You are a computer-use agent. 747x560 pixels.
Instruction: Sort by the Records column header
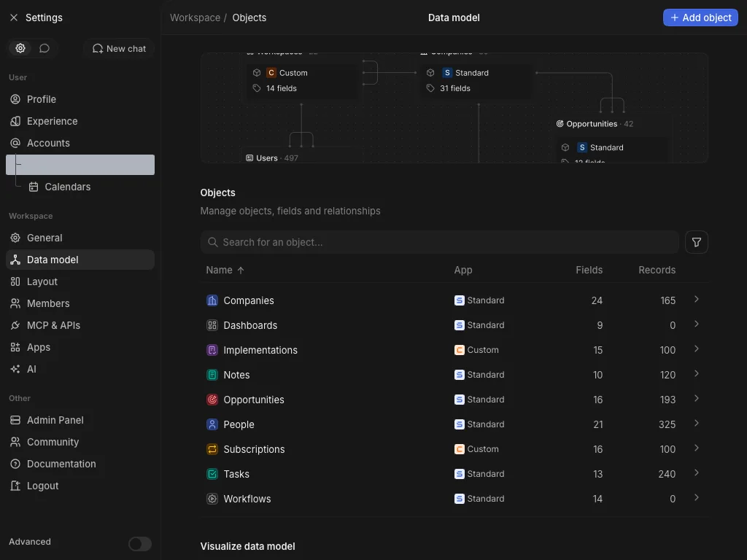click(657, 270)
